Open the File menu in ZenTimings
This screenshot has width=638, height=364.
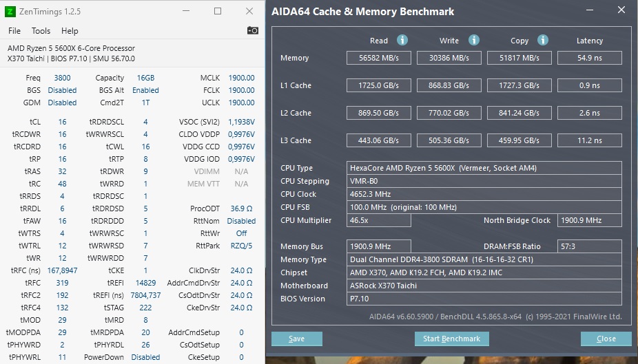click(x=14, y=31)
